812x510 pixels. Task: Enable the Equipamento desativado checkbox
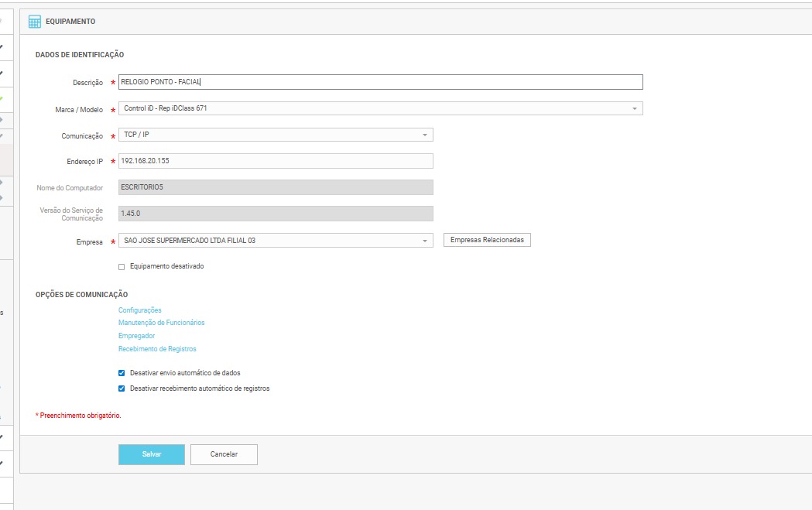point(122,266)
